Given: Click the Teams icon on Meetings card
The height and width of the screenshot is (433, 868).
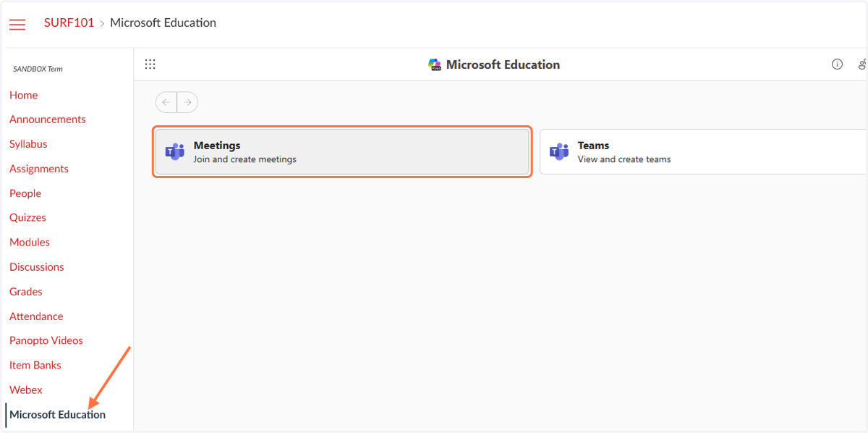Looking at the screenshot, I should pos(175,151).
